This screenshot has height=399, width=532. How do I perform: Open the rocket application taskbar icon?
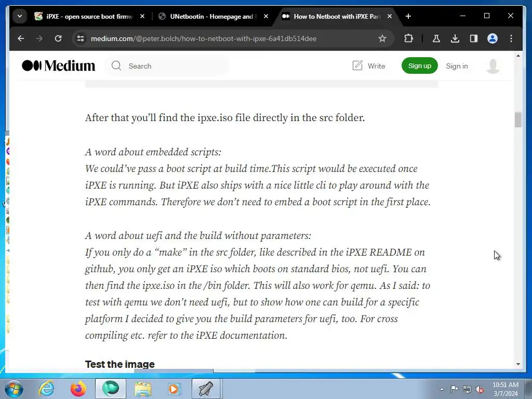click(x=207, y=389)
